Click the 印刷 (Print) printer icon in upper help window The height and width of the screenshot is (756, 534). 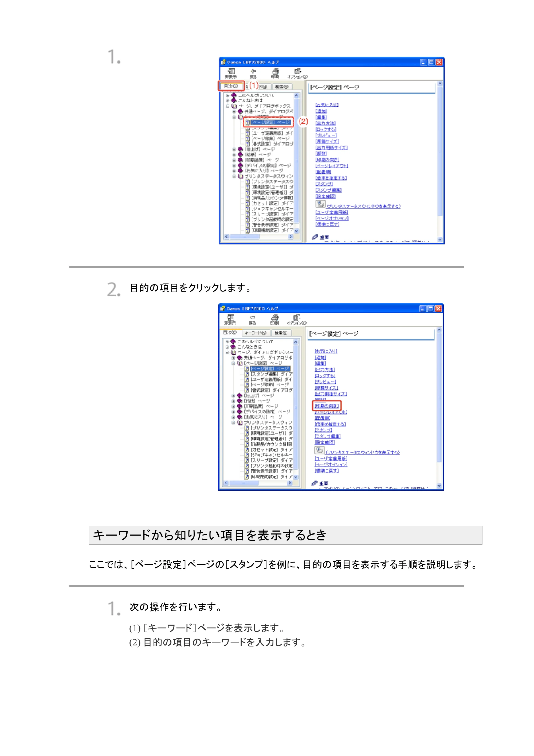tap(275, 71)
